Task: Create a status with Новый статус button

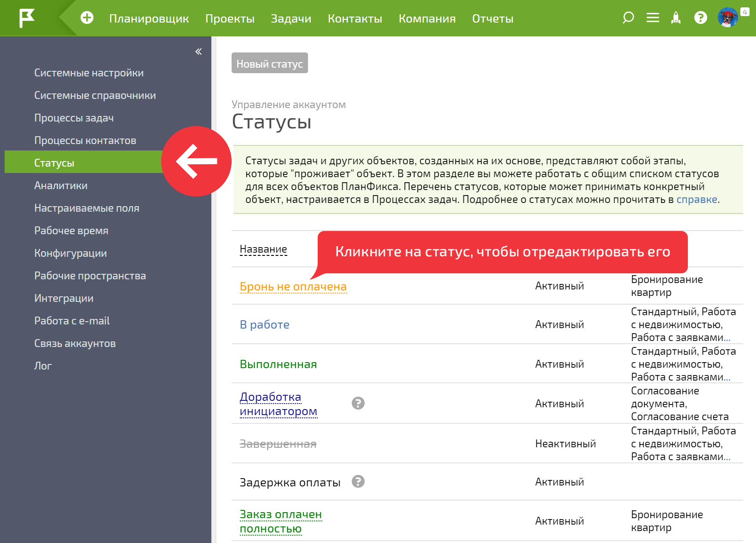Action: 270,63
